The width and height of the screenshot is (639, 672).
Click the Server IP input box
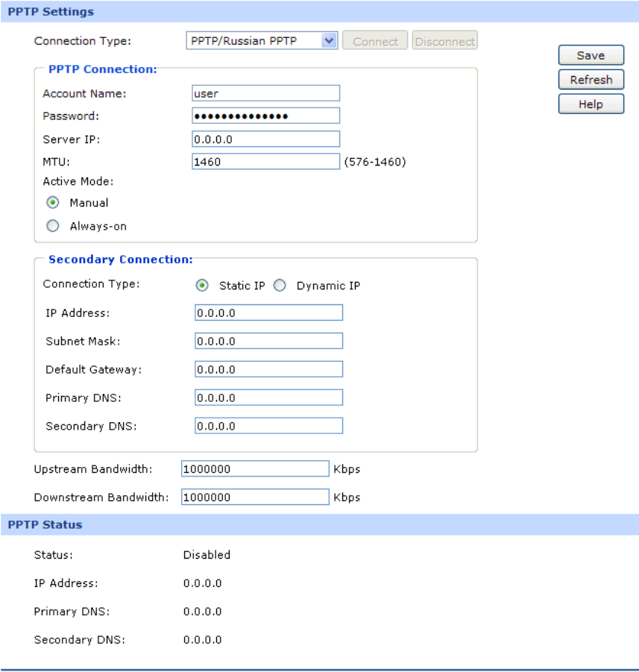point(265,139)
